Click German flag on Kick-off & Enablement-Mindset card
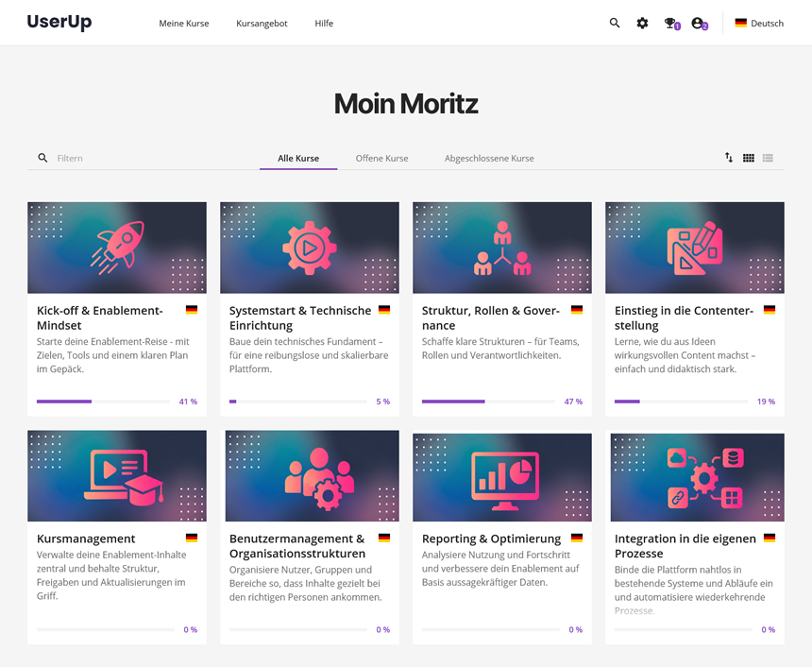 pos(192,310)
